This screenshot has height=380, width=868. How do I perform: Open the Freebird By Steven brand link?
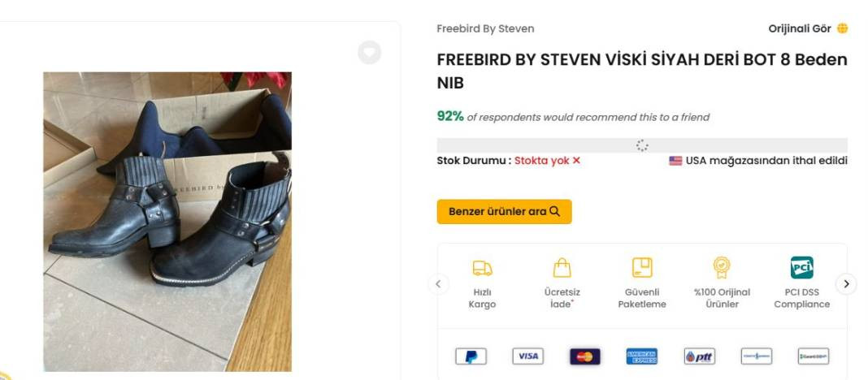[x=485, y=28]
